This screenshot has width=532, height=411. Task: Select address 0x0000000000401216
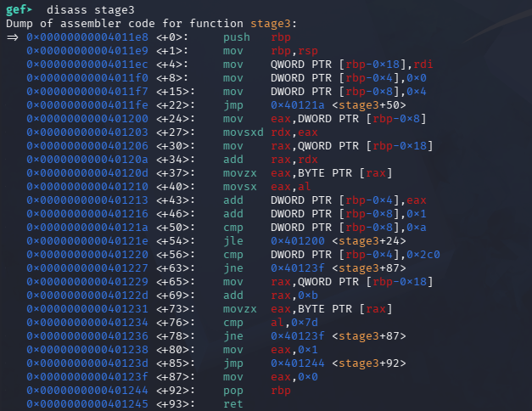point(87,214)
